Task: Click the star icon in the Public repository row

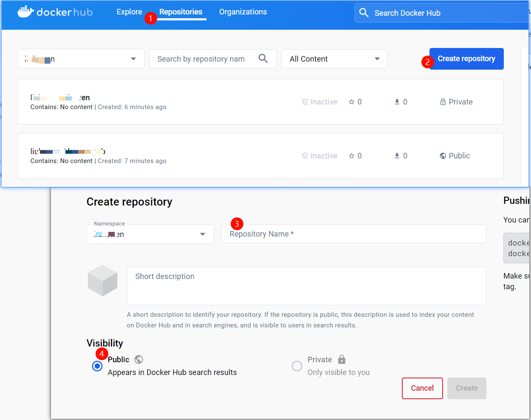Action: [x=352, y=156]
